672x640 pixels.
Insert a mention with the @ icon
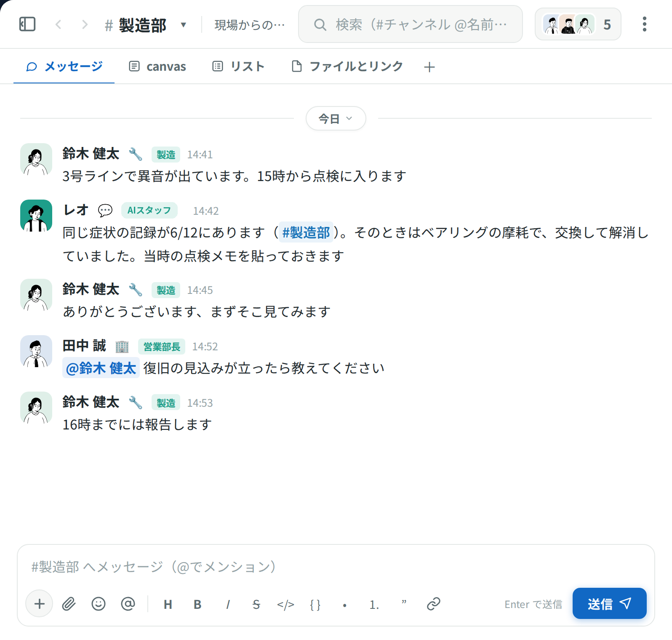click(x=128, y=604)
